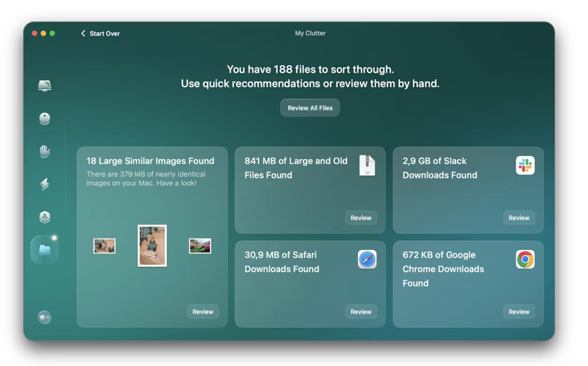Open the Applications sidebar icon
This screenshot has height=366, width=588.
tap(45, 217)
